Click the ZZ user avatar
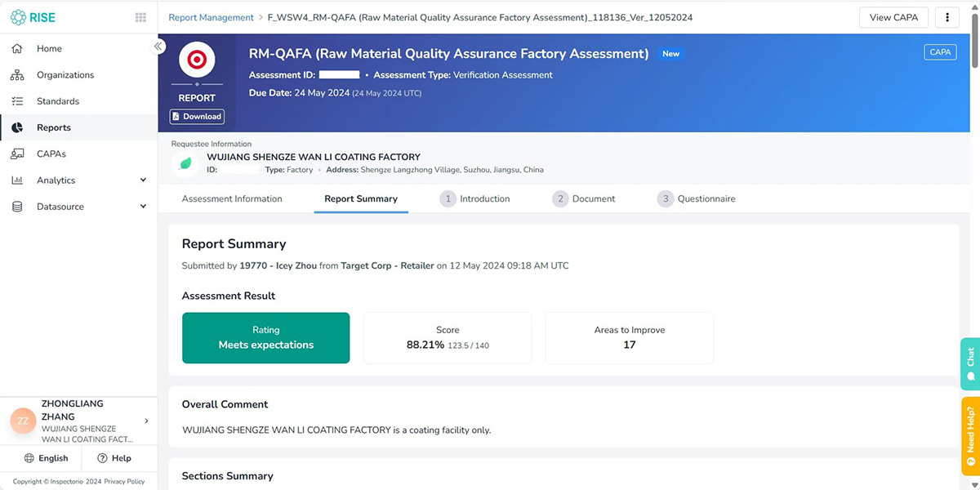Image resolution: width=980 pixels, height=490 pixels. pos(23,421)
